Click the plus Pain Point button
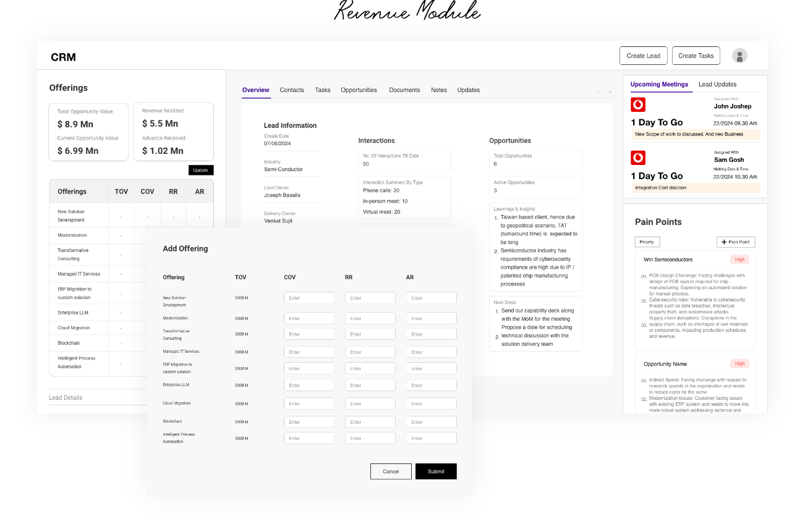The width and height of the screenshot is (805, 532). 736,242
